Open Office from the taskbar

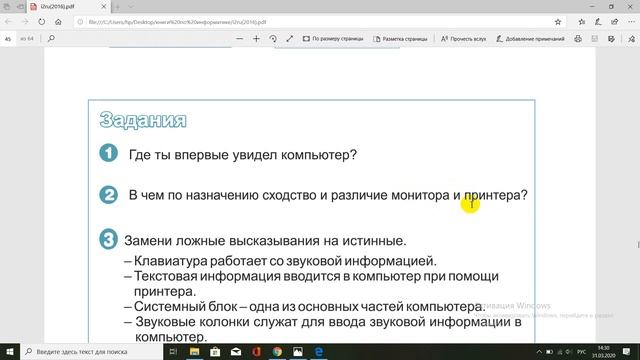click(x=256, y=351)
